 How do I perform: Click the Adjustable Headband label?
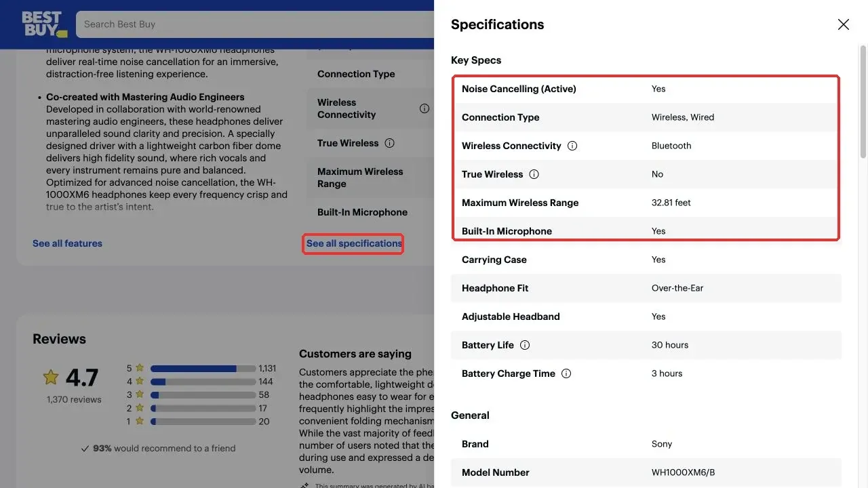pos(511,317)
